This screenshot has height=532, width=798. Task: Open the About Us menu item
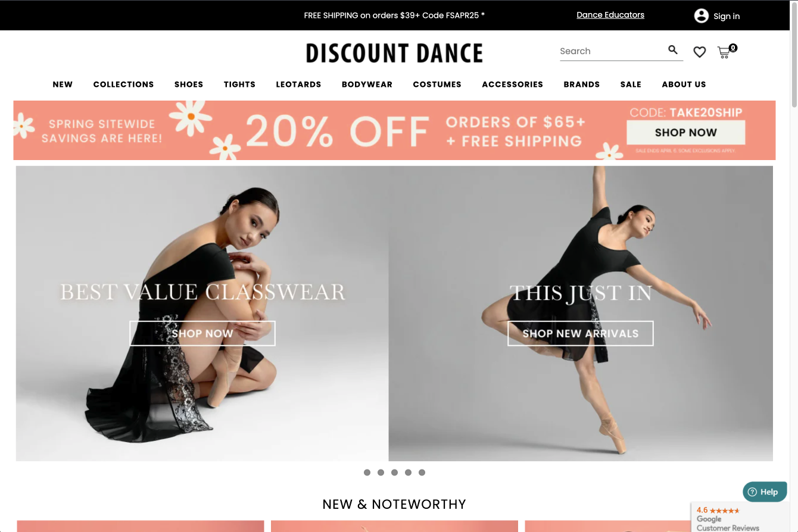pos(684,85)
